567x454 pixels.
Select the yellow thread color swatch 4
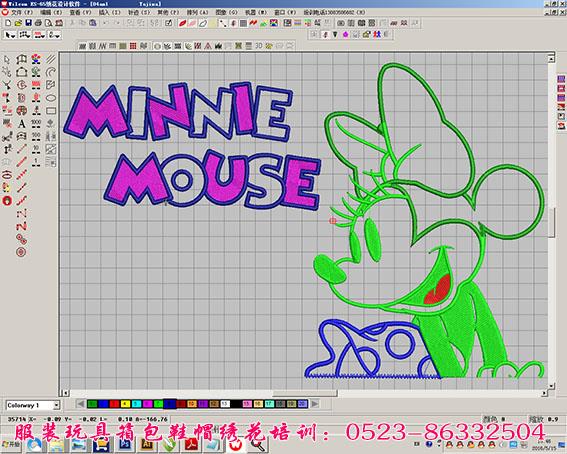125,404
